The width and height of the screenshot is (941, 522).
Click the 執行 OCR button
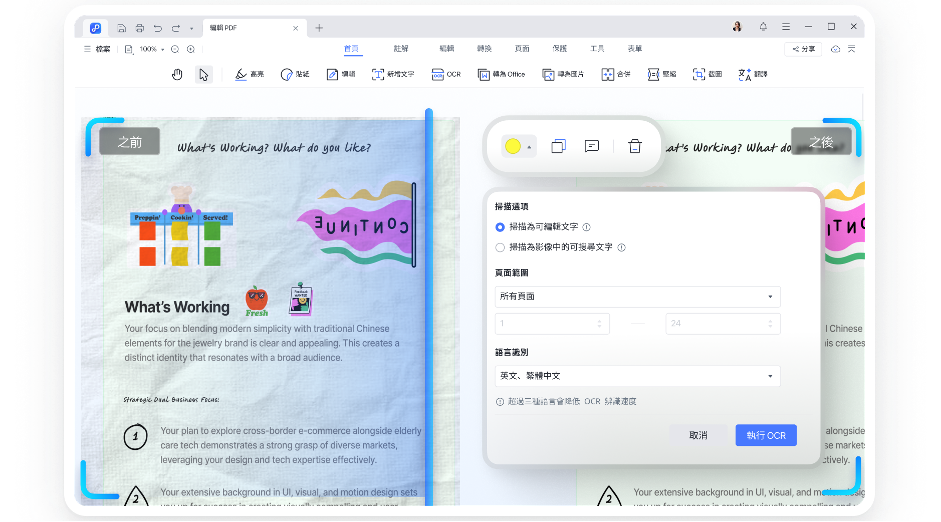click(765, 435)
